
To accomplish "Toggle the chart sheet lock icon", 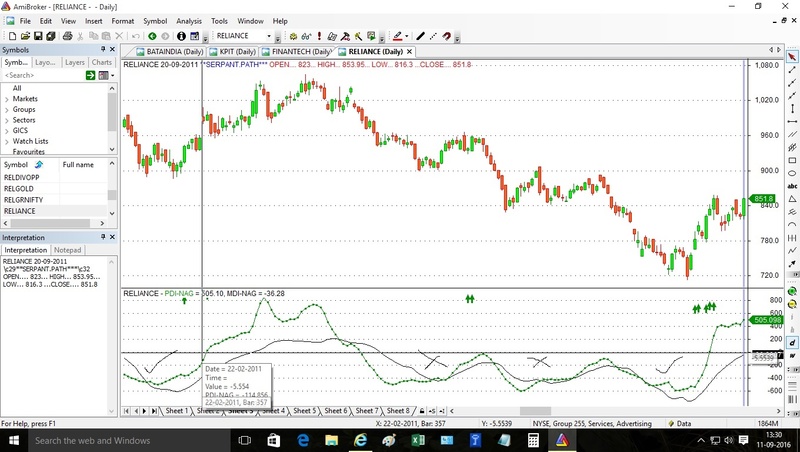I will pyautogui.click(x=422, y=411).
